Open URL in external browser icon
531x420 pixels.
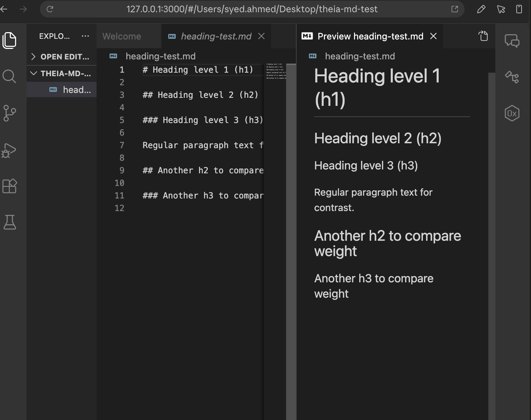455,9
